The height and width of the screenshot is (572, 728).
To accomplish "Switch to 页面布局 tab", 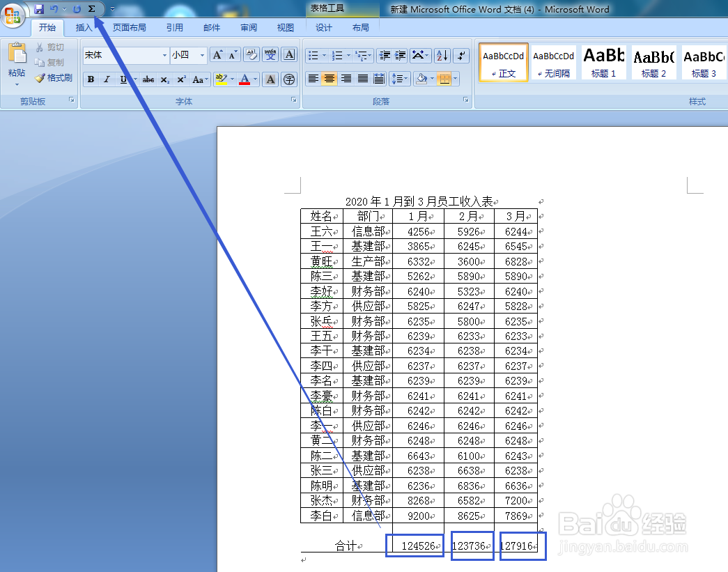I will click(x=130, y=28).
